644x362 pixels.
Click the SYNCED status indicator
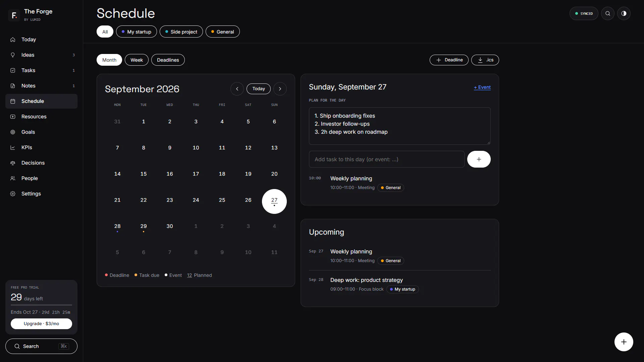pos(584,13)
